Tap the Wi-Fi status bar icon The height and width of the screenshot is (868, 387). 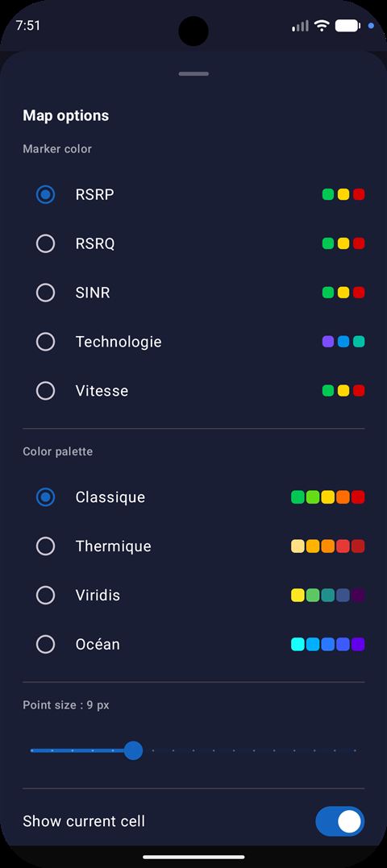pyautogui.click(x=321, y=26)
